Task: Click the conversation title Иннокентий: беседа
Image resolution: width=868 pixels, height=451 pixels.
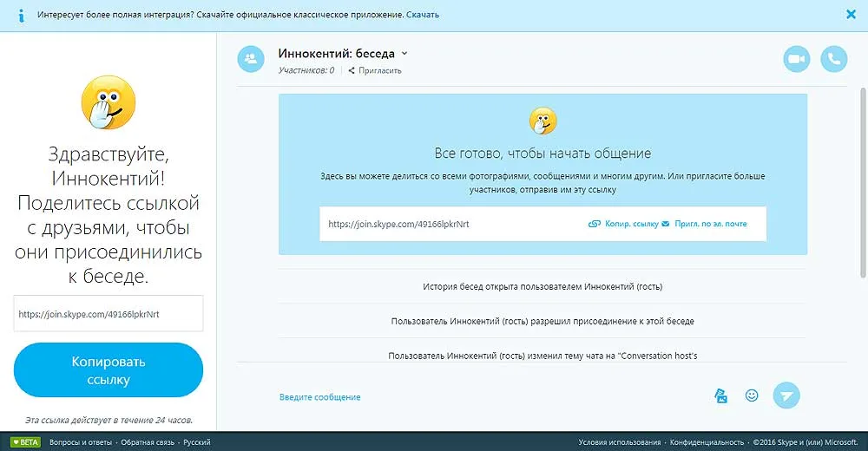Action: (x=336, y=54)
